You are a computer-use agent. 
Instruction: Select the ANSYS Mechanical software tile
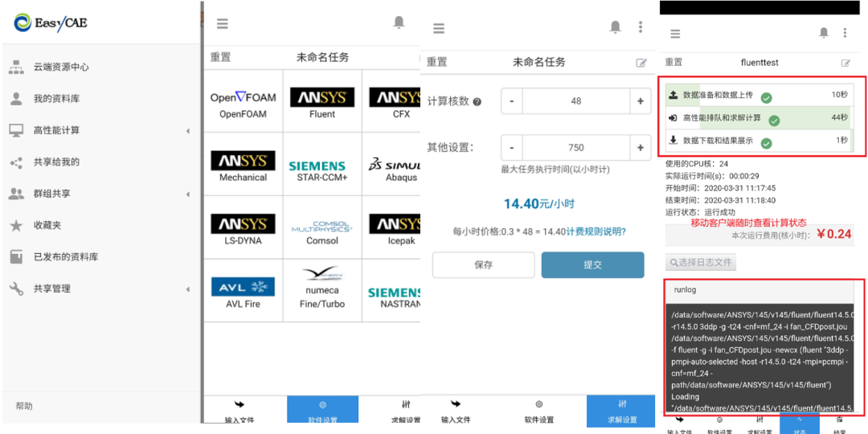pyautogui.click(x=243, y=164)
